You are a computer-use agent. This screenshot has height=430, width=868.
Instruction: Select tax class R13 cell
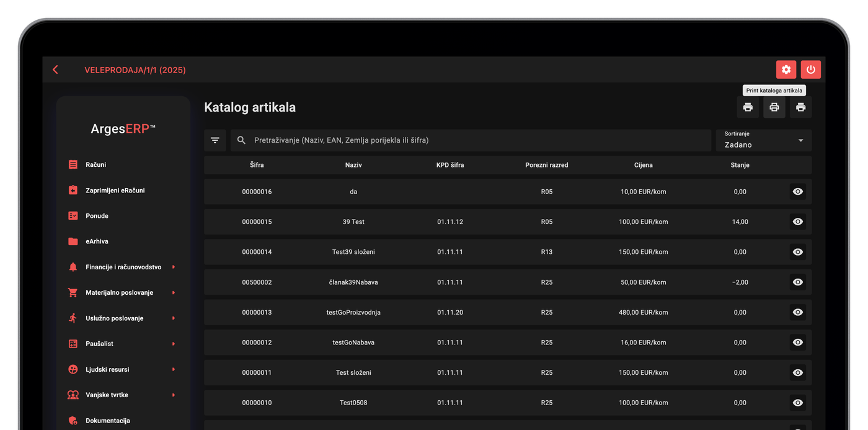[x=547, y=252]
